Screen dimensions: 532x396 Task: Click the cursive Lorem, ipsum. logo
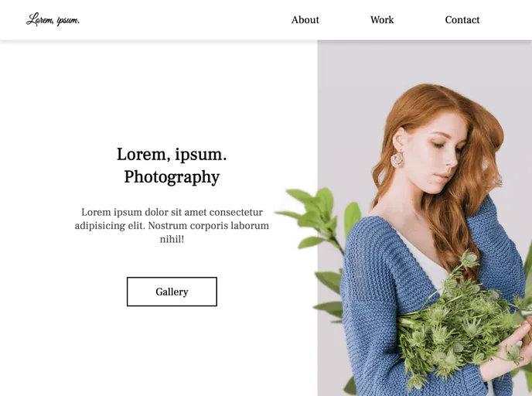[x=53, y=19]
